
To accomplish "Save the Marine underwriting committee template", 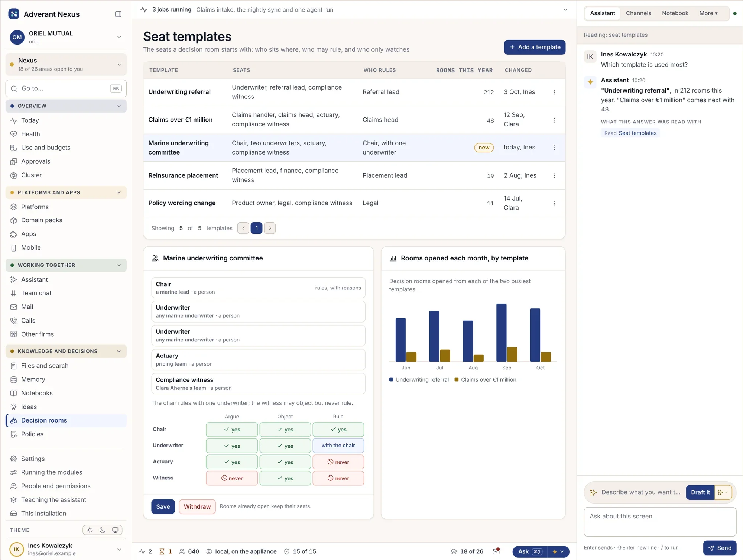I will tap(163, 506).
